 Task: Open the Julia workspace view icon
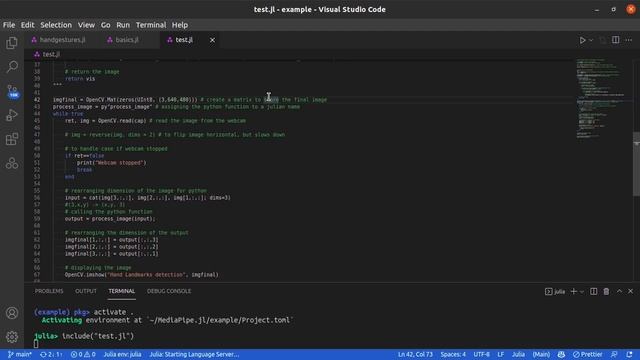[x=12, y=163]
